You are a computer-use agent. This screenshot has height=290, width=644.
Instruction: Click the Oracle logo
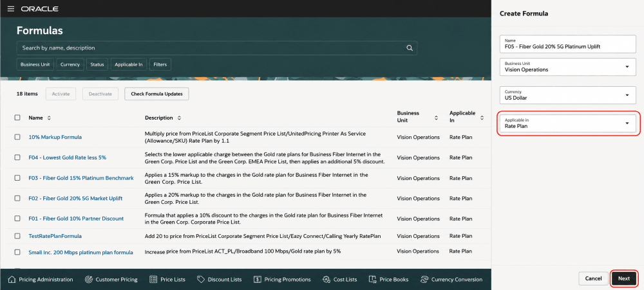40,8
